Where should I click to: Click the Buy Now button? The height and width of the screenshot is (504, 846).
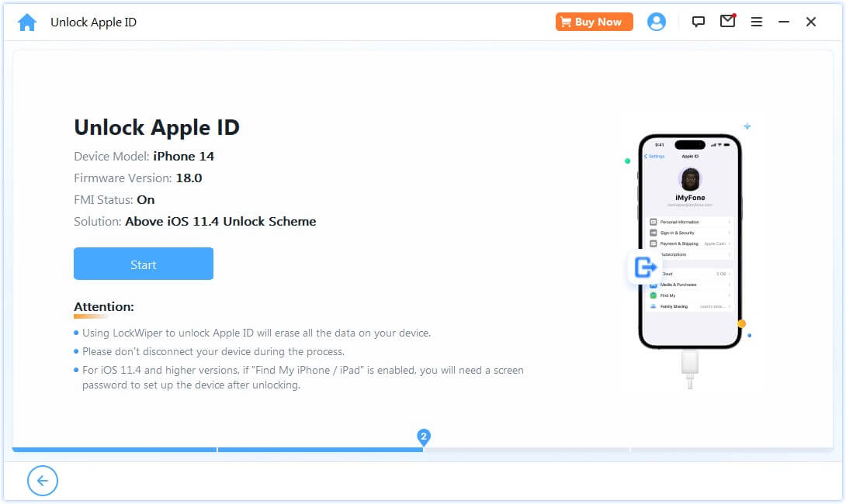[x=594, y=22]
